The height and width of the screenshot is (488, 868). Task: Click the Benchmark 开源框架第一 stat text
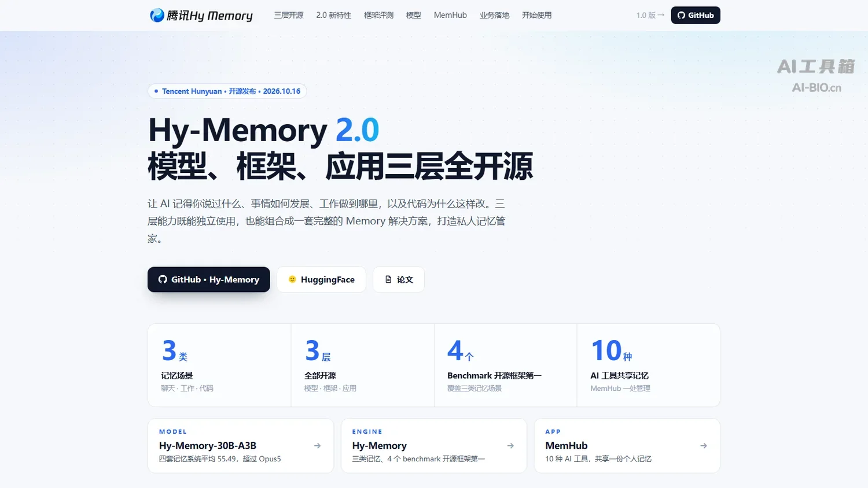494,375
